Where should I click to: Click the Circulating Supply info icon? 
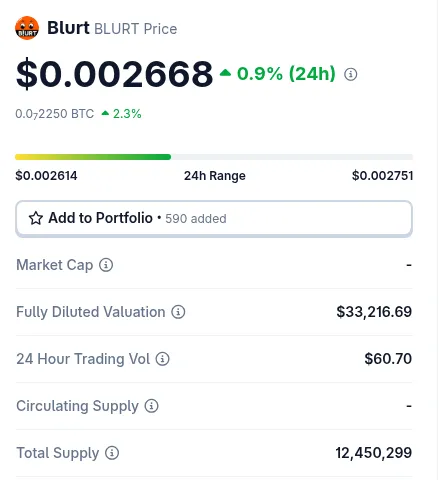[x=151, y=406]
